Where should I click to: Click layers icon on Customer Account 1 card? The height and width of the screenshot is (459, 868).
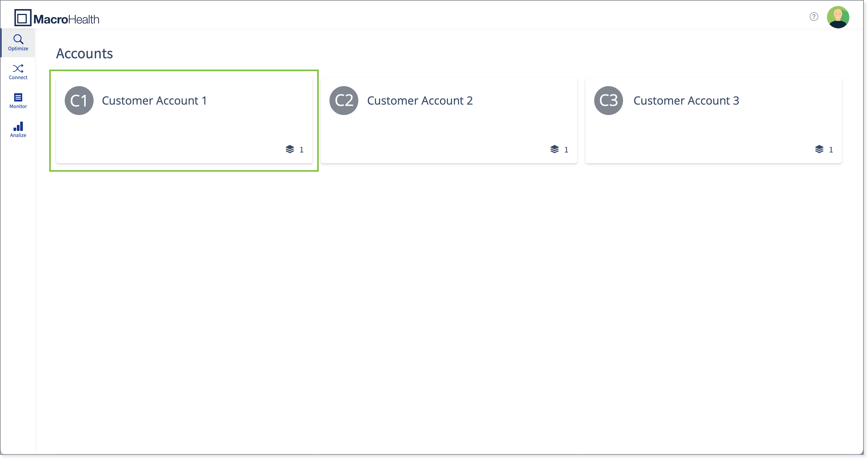coord(290,149)
